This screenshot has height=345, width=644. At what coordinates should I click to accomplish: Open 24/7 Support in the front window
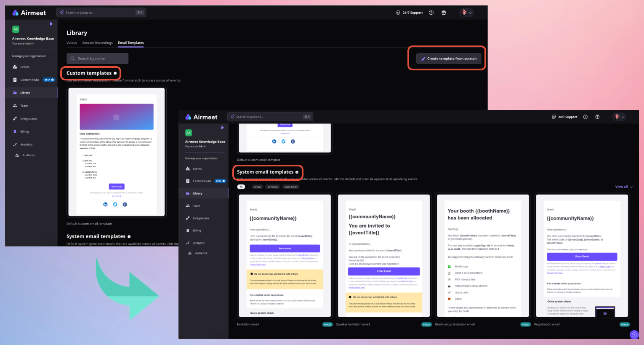pyautogui.click(x=564, y=117)
